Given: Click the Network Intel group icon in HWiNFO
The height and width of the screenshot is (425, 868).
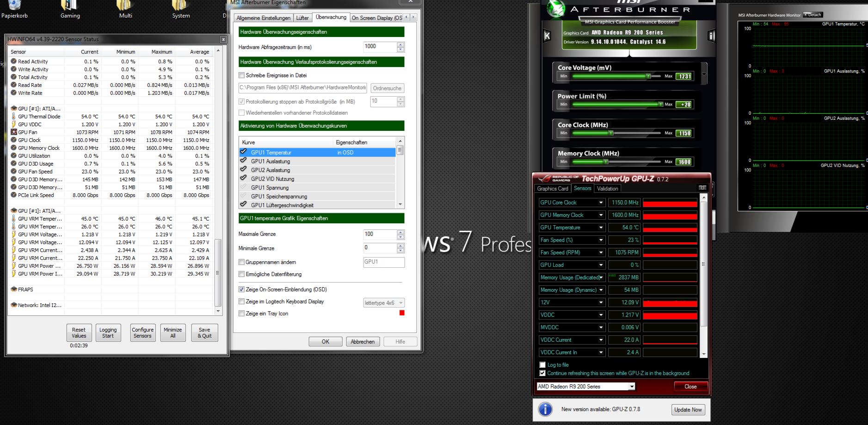Looking at the screenshot, I should [13, 305].
